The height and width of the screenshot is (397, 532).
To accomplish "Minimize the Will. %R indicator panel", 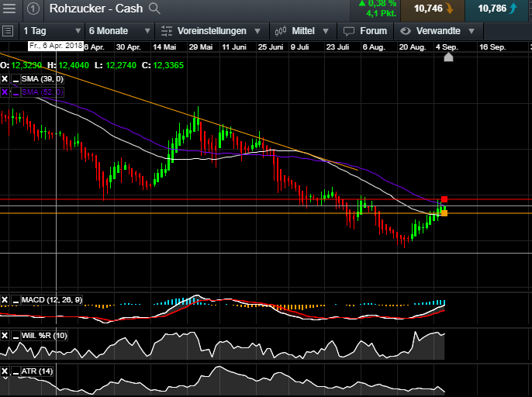I will click(x=14, y=335).
